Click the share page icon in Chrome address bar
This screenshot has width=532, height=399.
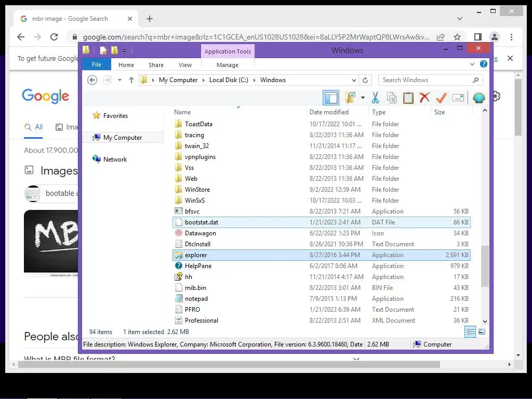pos(441,37)
